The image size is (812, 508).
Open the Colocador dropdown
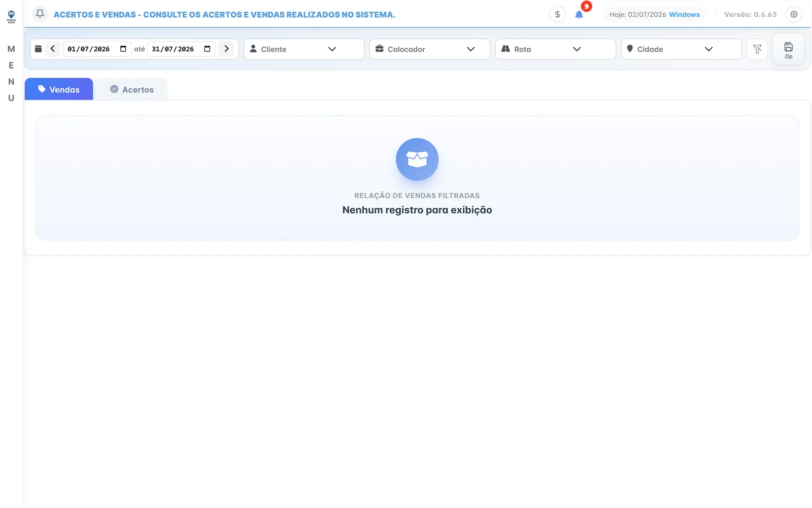pyautogui.click(x=430, y=49)
